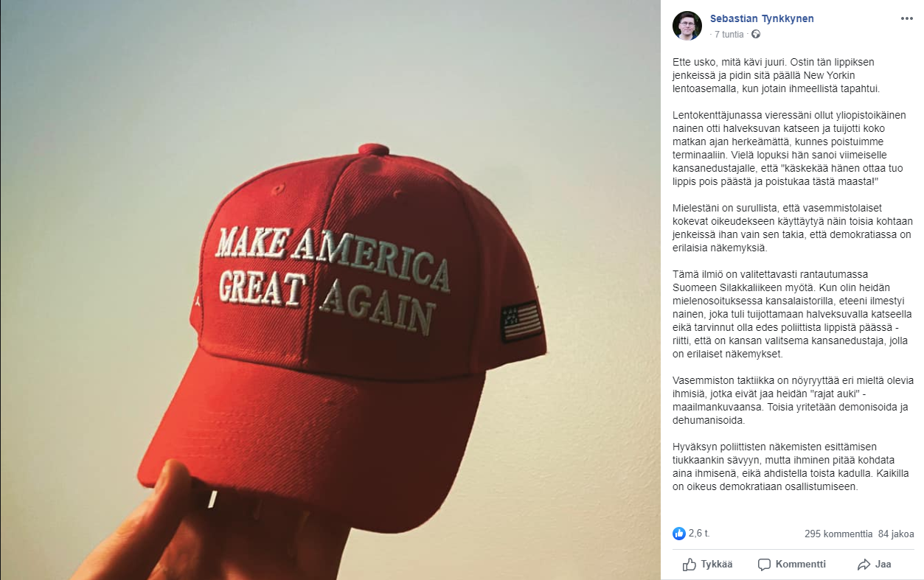Screen dimensions: 924x580
Task: Click the red MAGA cap photo
Action: click(x=330, y=290)
